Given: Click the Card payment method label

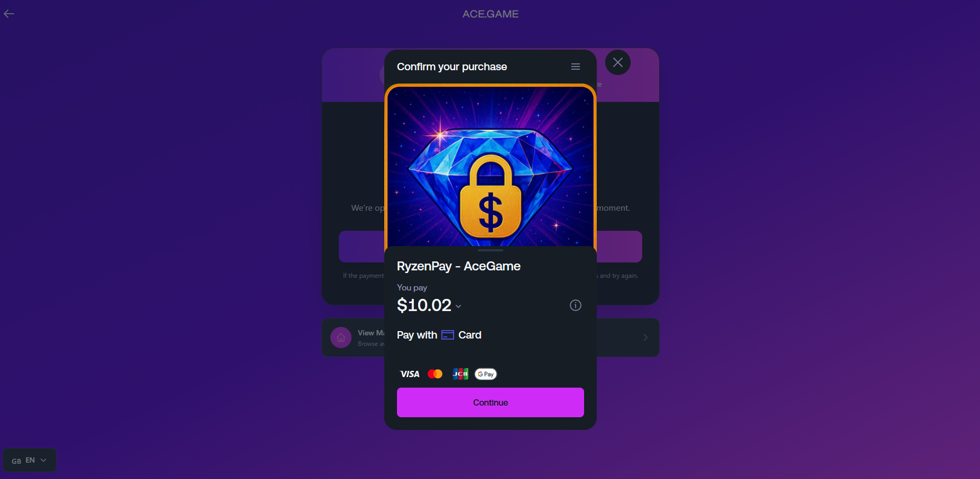Looking at the screenshot, I should (x=470, y=335).
